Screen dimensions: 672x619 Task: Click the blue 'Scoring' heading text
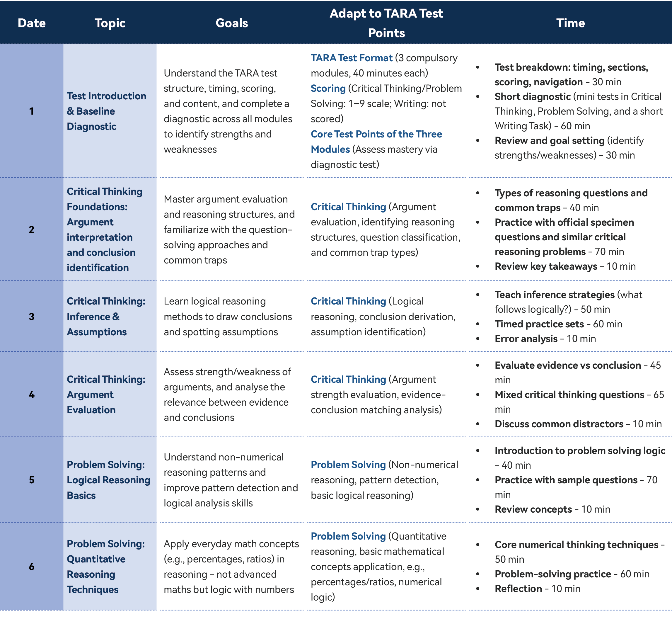point(328,89)
